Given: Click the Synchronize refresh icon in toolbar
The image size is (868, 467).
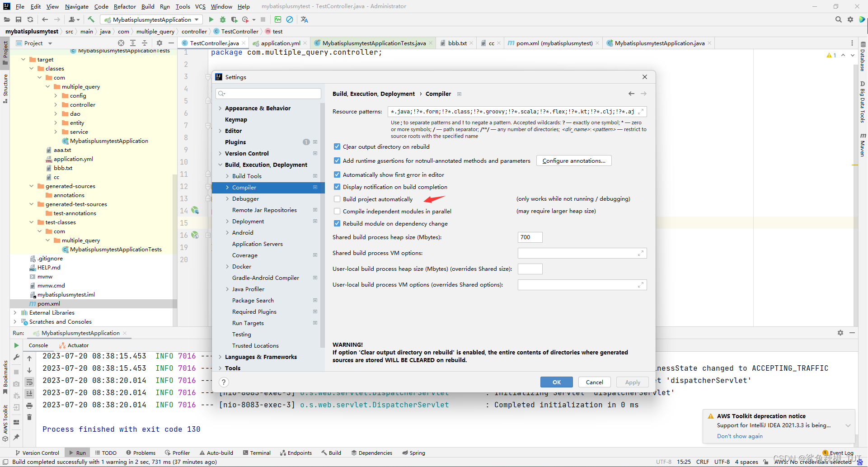Looking at the screenshot, I should (x=30, y=19).
